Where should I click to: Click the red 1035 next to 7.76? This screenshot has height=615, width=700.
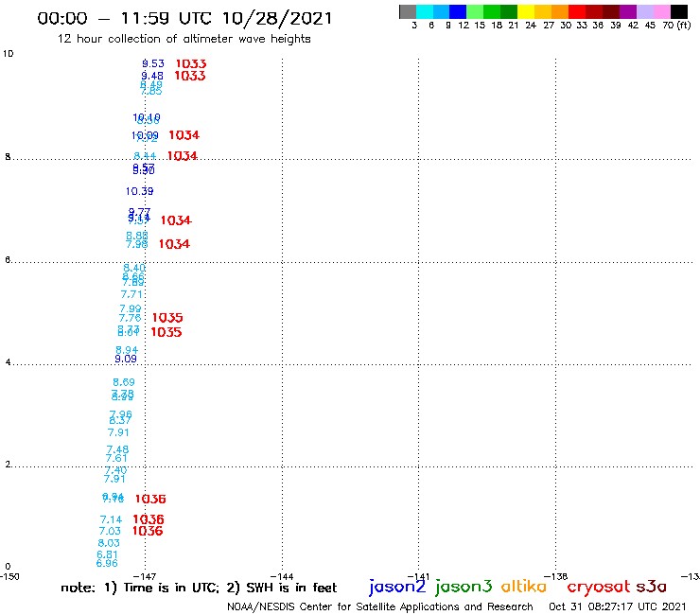click(167, 318)
